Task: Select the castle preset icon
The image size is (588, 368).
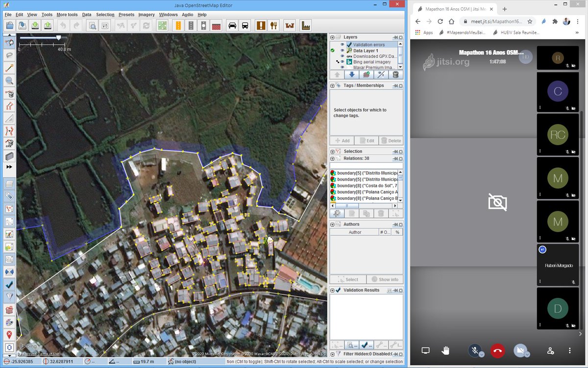Action: click(x=290, y=26)
